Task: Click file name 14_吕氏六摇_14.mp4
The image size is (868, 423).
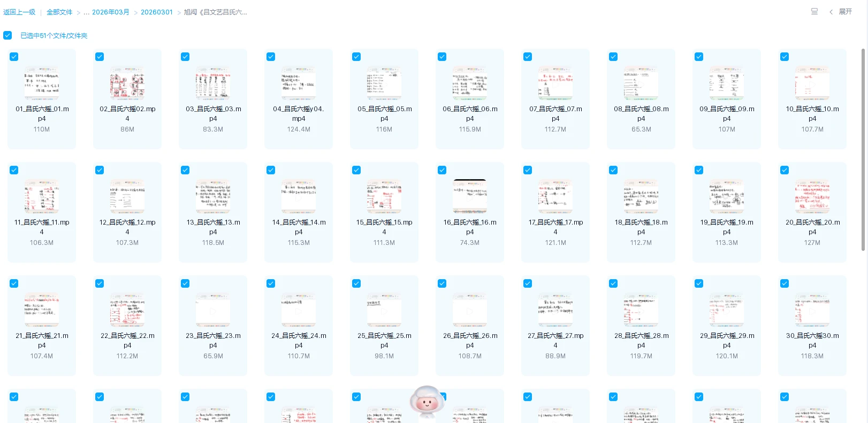Action: click(299, 227)
